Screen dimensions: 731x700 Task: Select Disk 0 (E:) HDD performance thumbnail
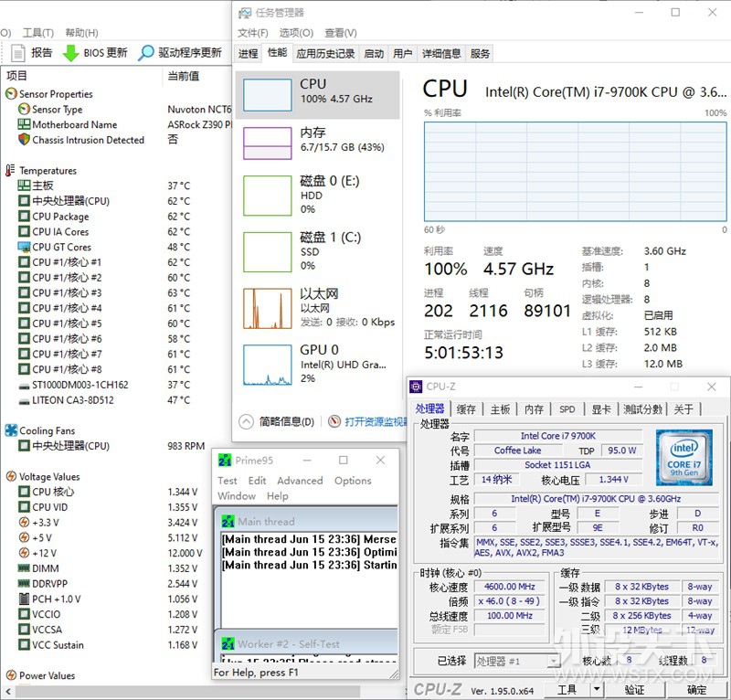(268, 196)
